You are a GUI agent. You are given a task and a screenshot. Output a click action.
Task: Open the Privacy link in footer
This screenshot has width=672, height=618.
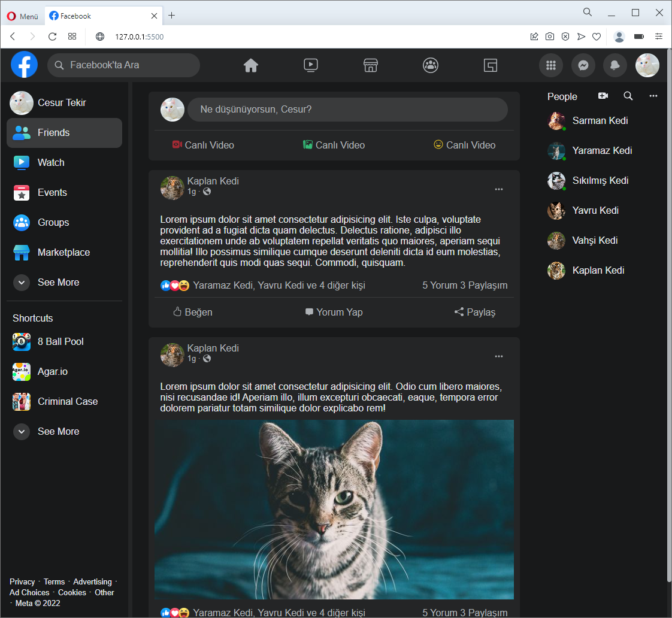click(x=22, y=581)
